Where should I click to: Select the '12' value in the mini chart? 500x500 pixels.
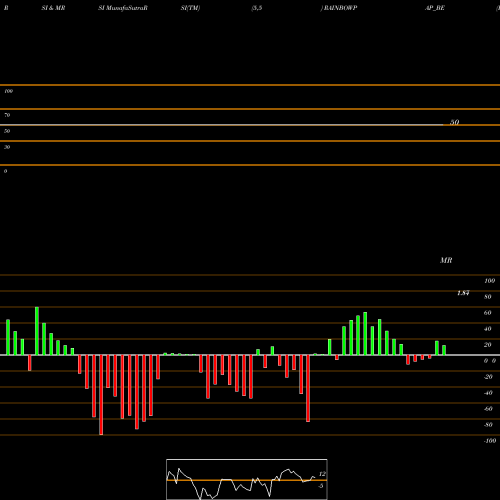tap(322, 474)
